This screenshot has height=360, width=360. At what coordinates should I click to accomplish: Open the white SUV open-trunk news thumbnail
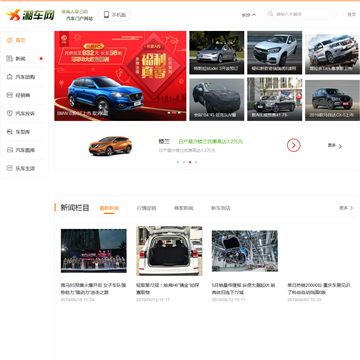169,251
